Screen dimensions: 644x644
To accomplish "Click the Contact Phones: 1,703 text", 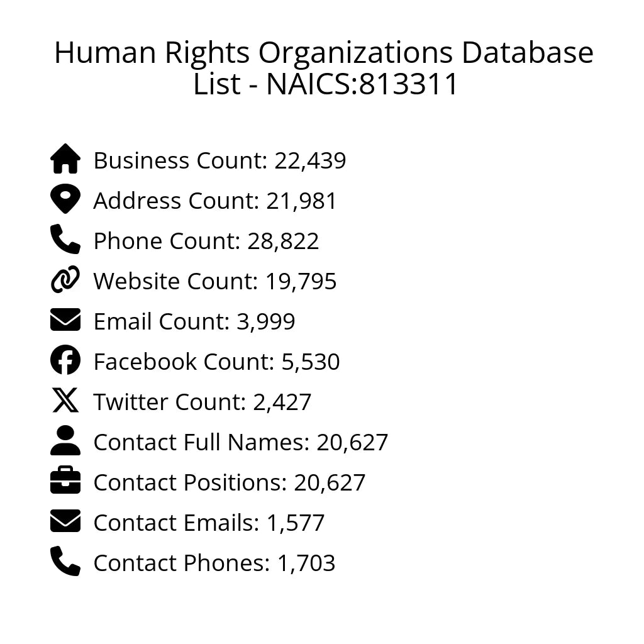I will coord(214,563).
